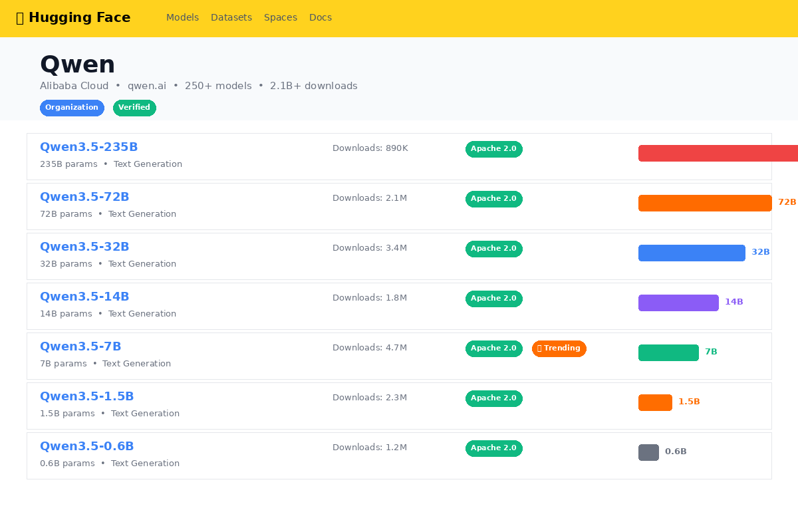
Task: Open the Qwen3.5-7B model link
Action: point(80,347)
